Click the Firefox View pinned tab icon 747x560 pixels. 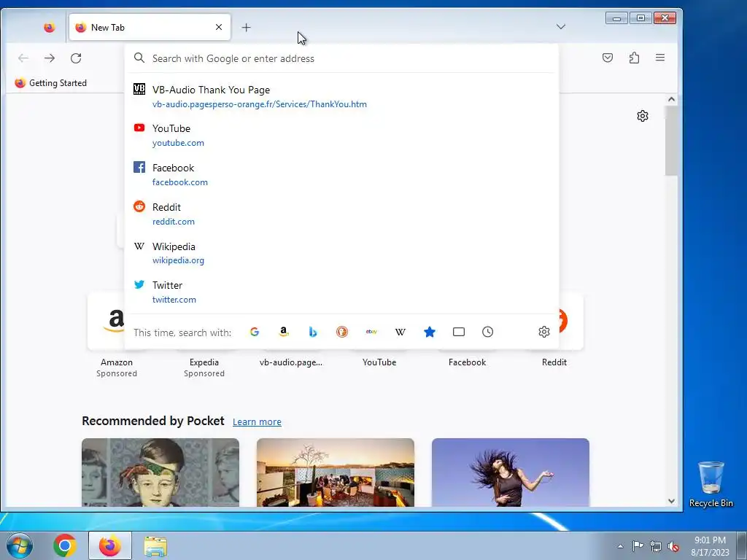pyautogui.click(x=49, y=27)
